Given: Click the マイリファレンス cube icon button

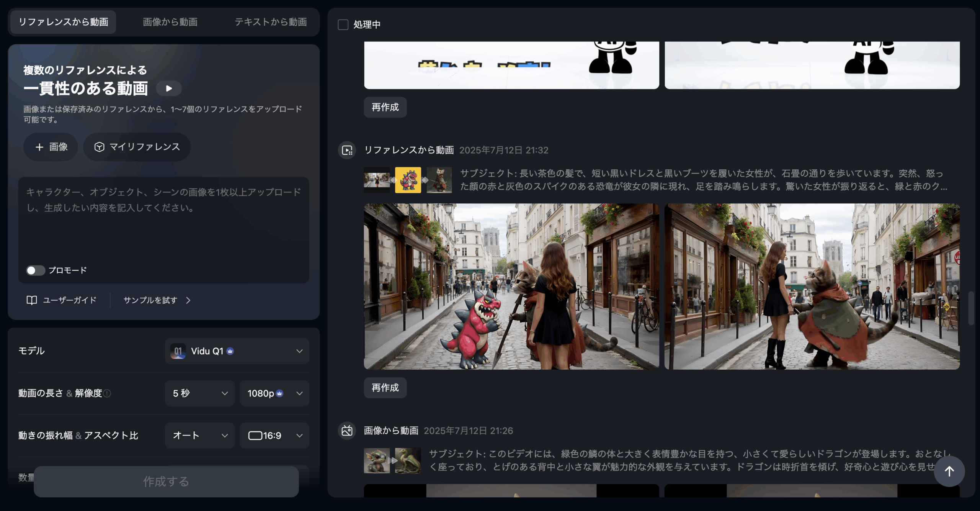Looking at the screenshot, I should pos(137,147).
